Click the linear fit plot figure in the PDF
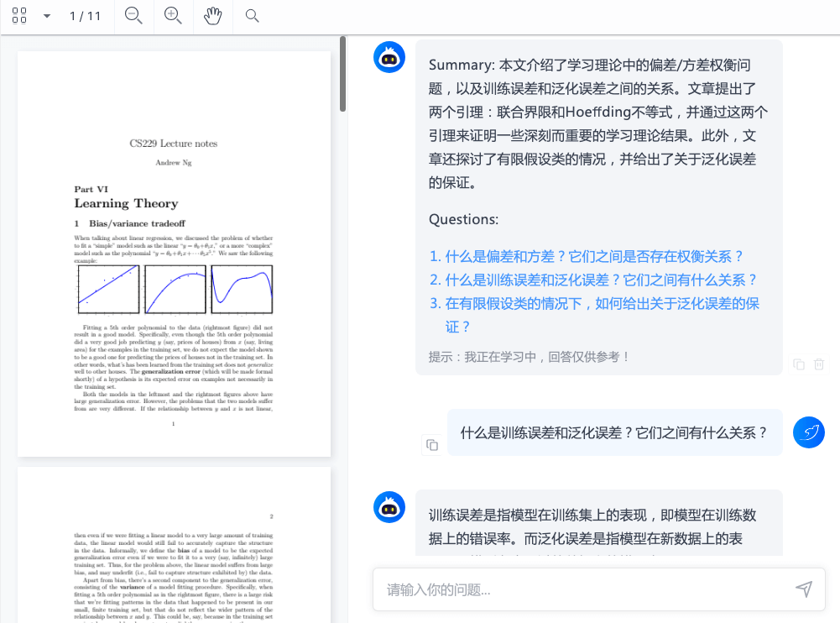This screenshot has width=840, height=623. pos(109,290)
